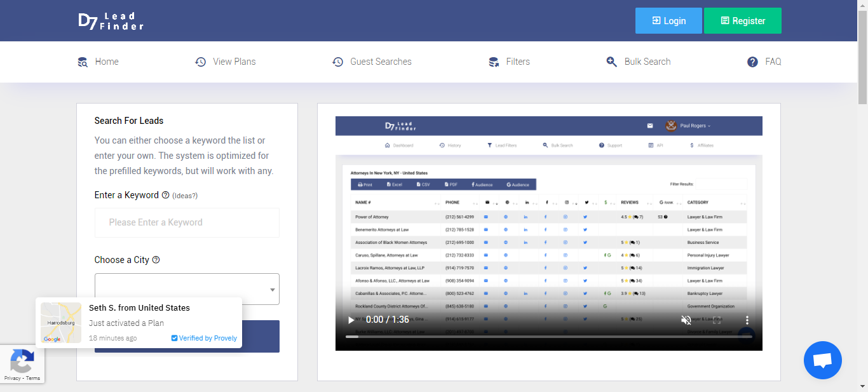Unmute the video sound
Image resolution: width=868 pixels, height=392 pixels.
[686, 320]
